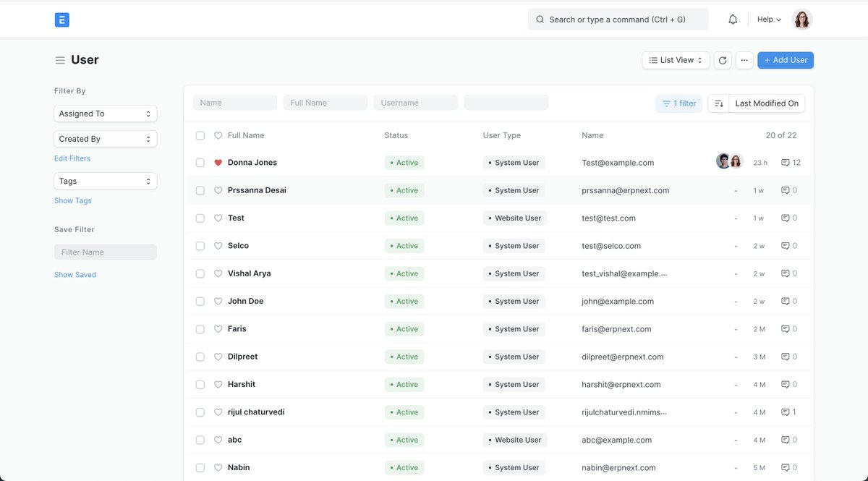
Task: Click email dilpreet@erpnext.com
Action: (x=622, y=357)
